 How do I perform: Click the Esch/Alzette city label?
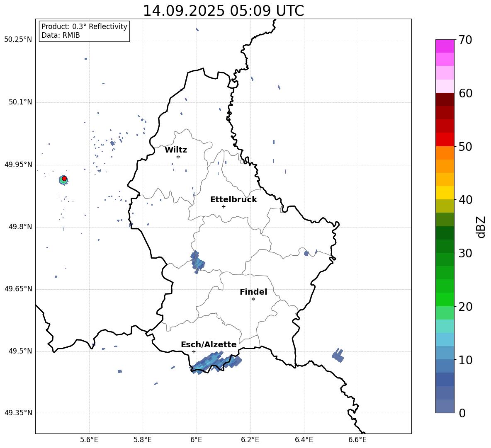pos(209,344)
